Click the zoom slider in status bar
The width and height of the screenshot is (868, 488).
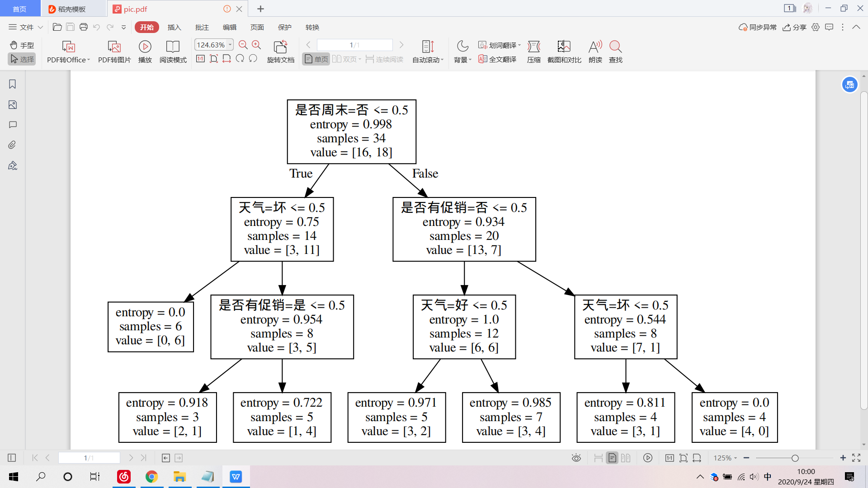795,458
